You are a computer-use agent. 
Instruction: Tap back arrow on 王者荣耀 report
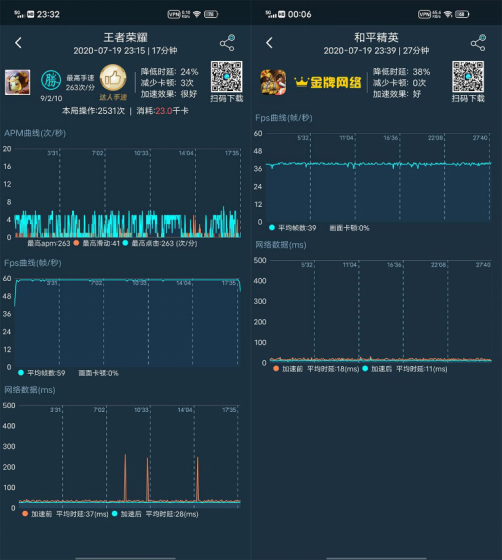point(19,43)
